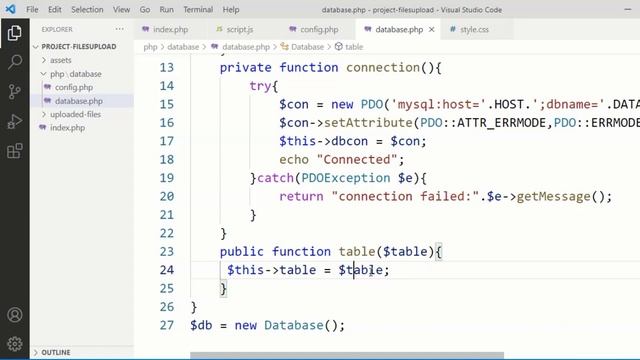640x360 pixels.
Task: Open the Extensions view icon
Action: 14,151
